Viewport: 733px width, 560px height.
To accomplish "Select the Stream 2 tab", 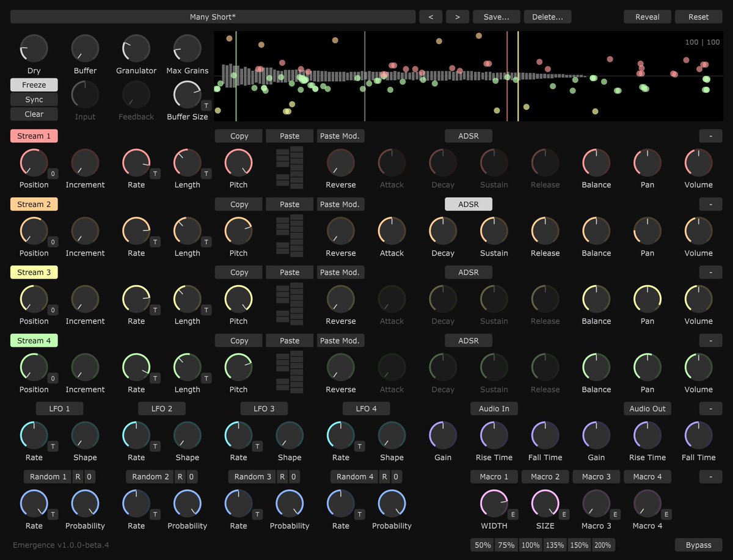I will tap(34, 204).
